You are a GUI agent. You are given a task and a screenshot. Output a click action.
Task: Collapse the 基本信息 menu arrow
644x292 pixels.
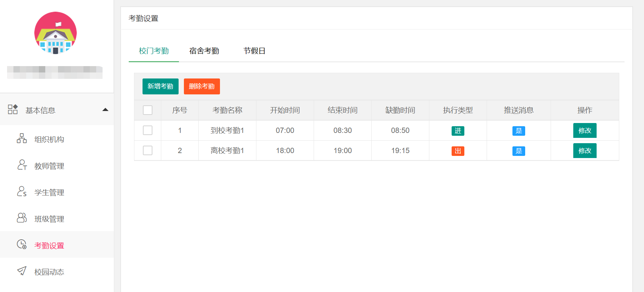[x=105, y=110]
